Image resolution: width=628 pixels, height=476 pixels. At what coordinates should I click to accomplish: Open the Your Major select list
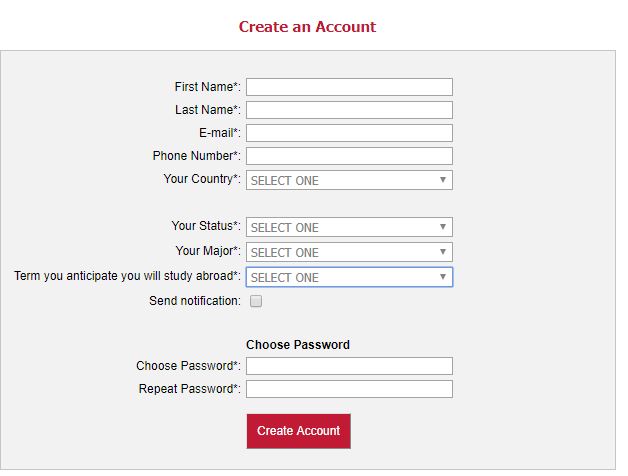[349, 252]
